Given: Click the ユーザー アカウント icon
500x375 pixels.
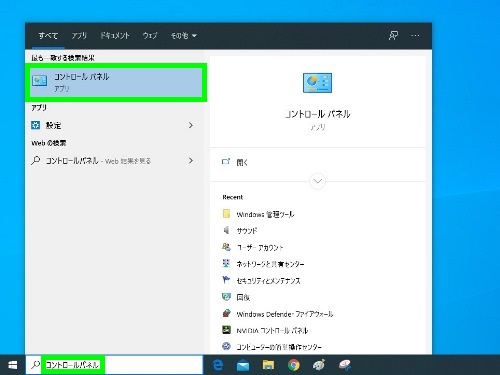Looking at the screenshot, I should coord(226,247).
